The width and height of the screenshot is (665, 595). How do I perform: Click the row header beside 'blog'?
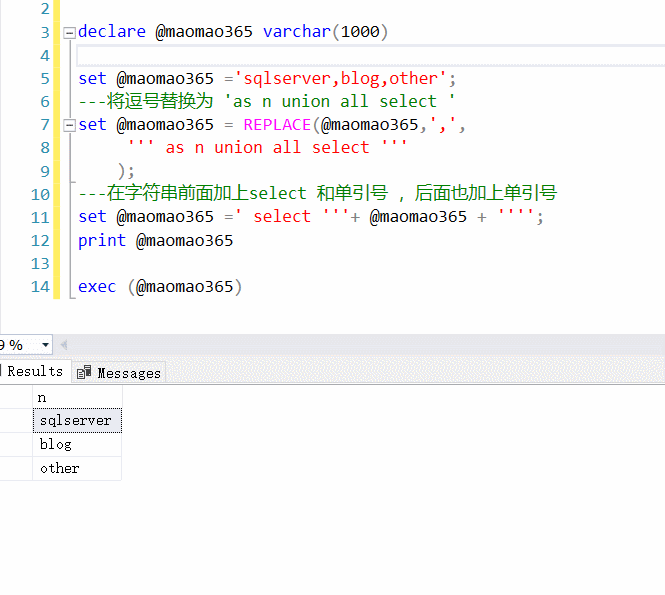15,445
